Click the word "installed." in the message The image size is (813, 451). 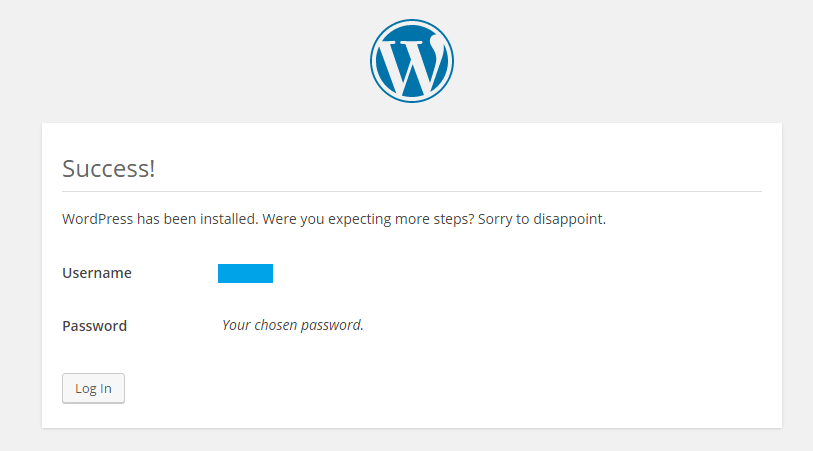click(229, 219)
